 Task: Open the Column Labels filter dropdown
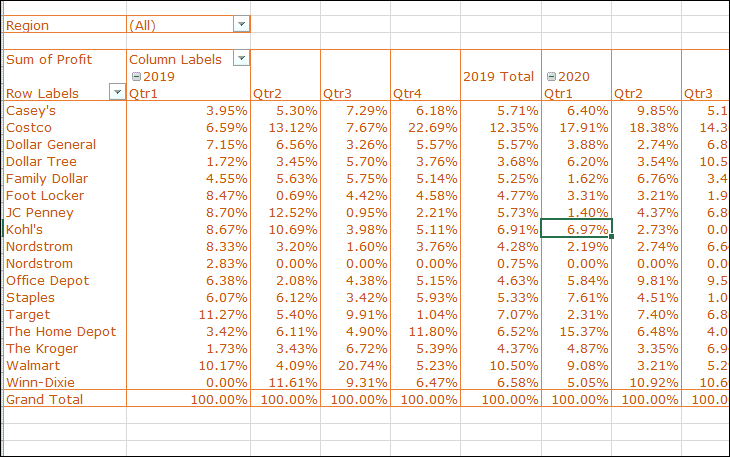241,58
